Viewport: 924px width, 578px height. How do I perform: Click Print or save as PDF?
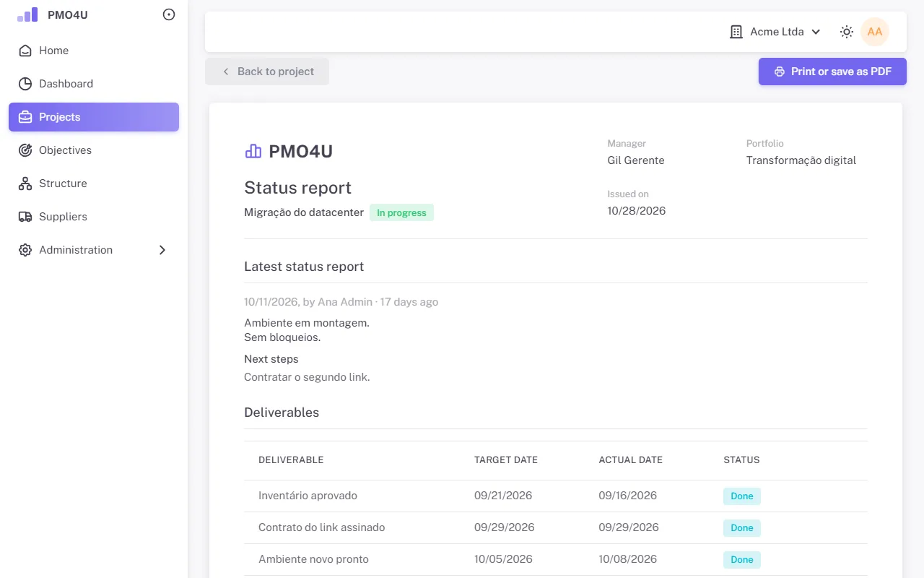(x=832, y=72)
